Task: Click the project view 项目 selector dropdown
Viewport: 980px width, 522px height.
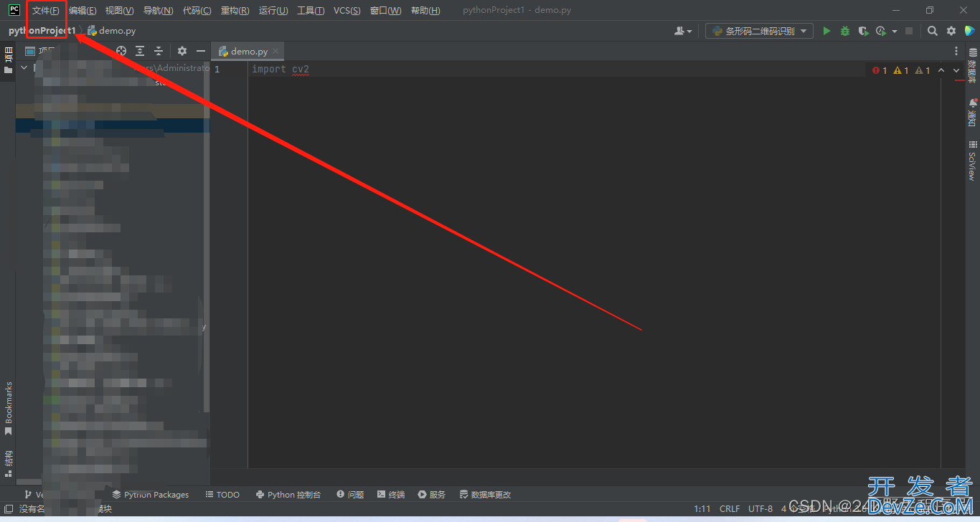Action: [x=41, y=51]
